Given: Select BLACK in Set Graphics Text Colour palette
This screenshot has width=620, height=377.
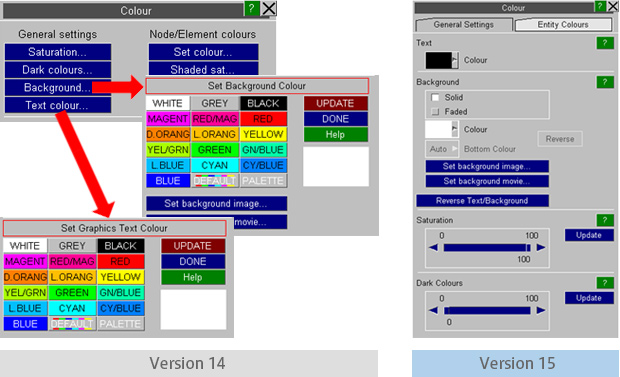Looking at the screenshot, I should [121, 246].
